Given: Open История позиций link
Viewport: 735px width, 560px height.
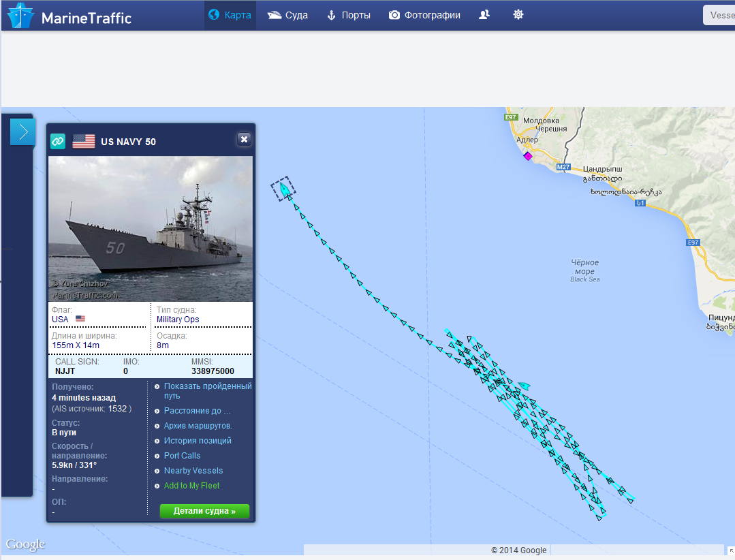Looking at the screenshot, I should pos(198,441).
